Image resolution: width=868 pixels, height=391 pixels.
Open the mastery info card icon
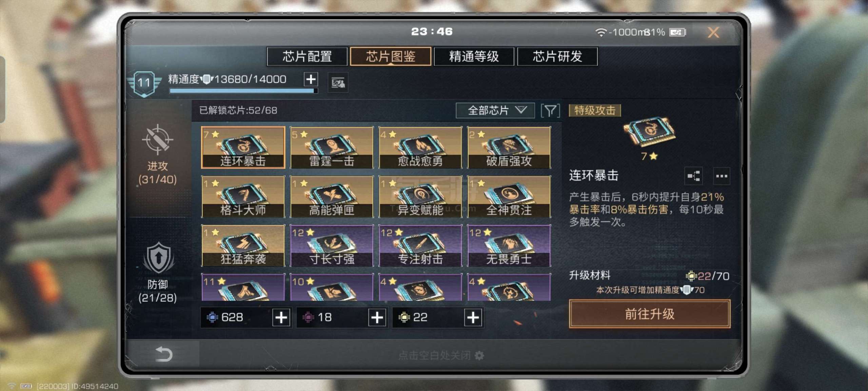[x=338, y=83]
